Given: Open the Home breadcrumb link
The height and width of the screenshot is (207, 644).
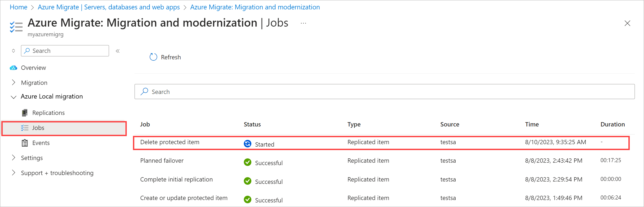Looking at the screenshot, I should (19, 7).
